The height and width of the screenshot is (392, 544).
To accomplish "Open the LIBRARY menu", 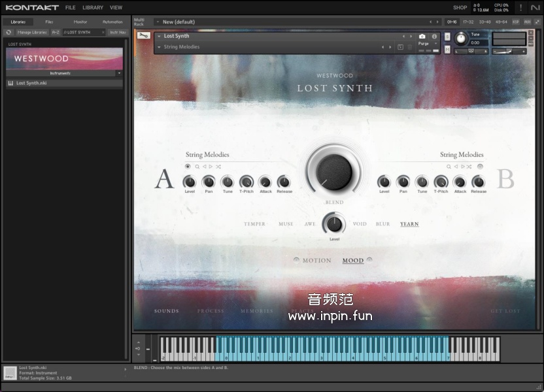I will (93, 7).
